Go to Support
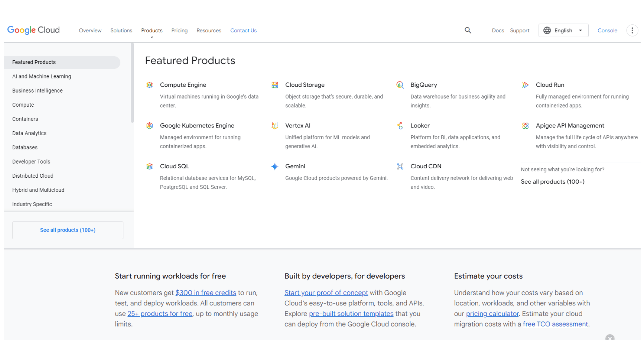The height and width of the screenshot is (362, 644). 520,31
